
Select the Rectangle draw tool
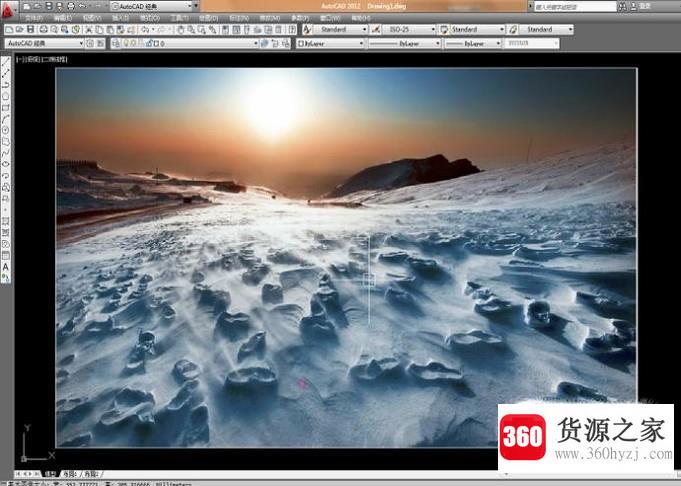(x=6, y=107)
